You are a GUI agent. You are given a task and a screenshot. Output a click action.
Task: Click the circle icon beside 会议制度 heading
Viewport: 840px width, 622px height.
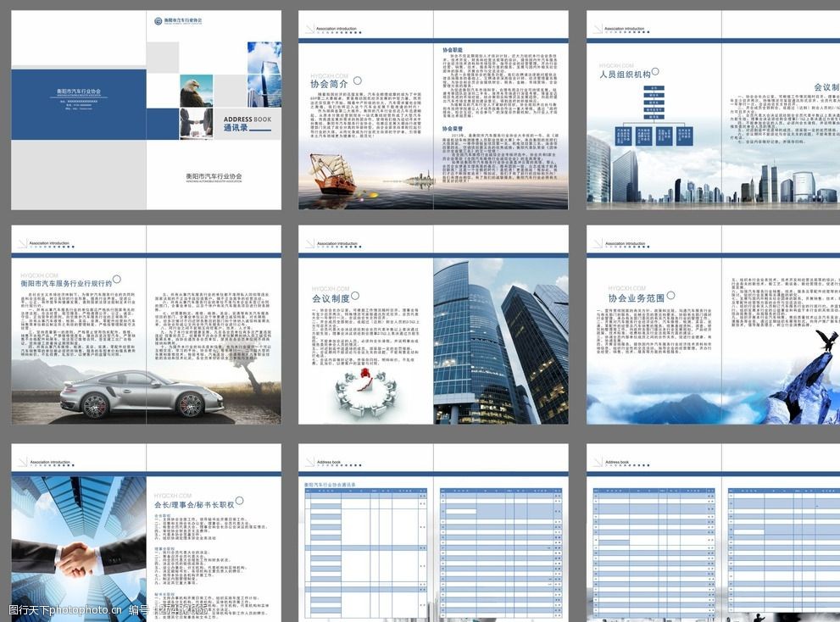[x=354, y=296]
